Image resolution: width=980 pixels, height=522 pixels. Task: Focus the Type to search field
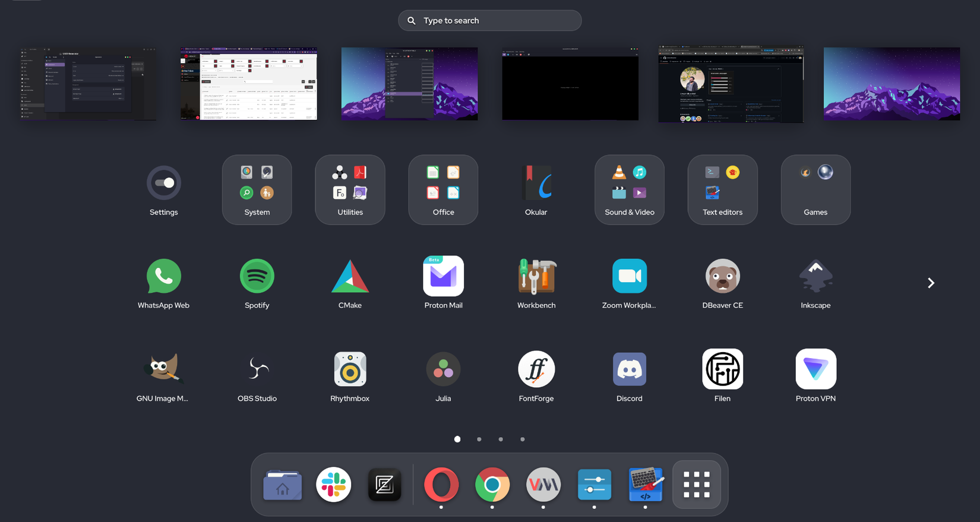(x=490, y=20)
